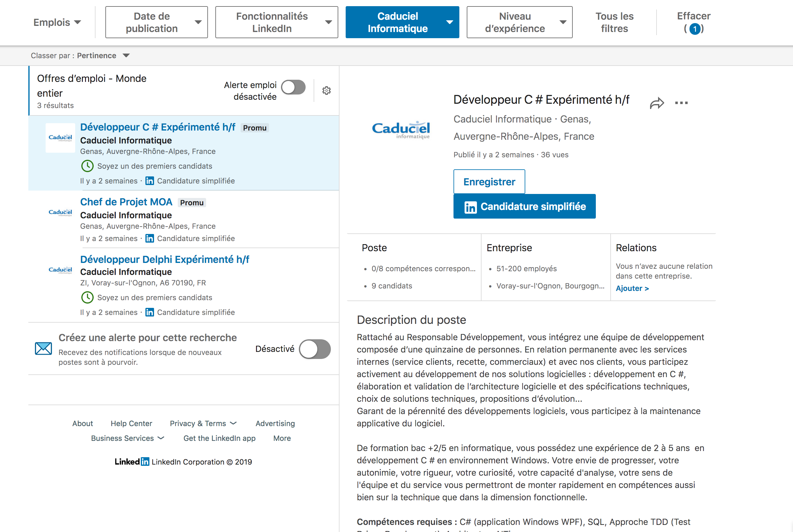This screenshot has height=532, width=793.
Task: Click clock icon on Développeur C # listing
Action: point(87,166)
